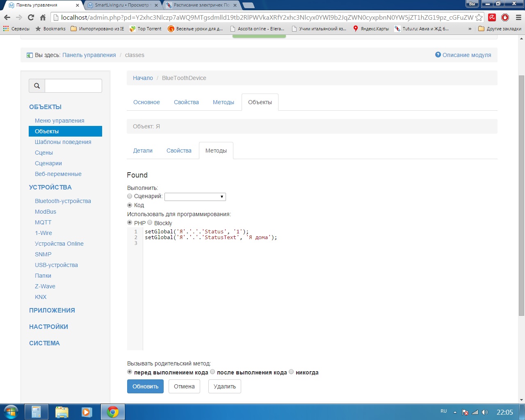This screenshot has width=525, height=420.
Task: Click the browser reload page icon
Action: point(31,17)
